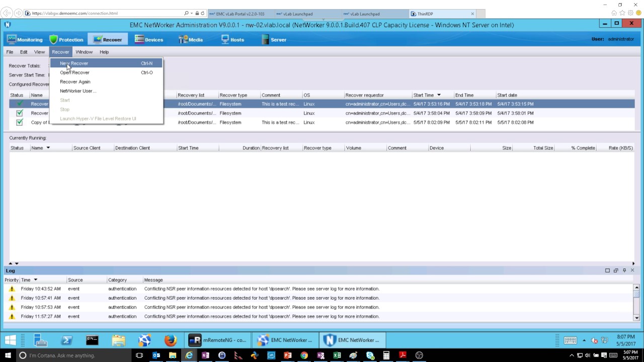The height and width of the screenshot is (362, 644).
Task: Open Excel from local taskbar
Action: [x=337, y=355]
